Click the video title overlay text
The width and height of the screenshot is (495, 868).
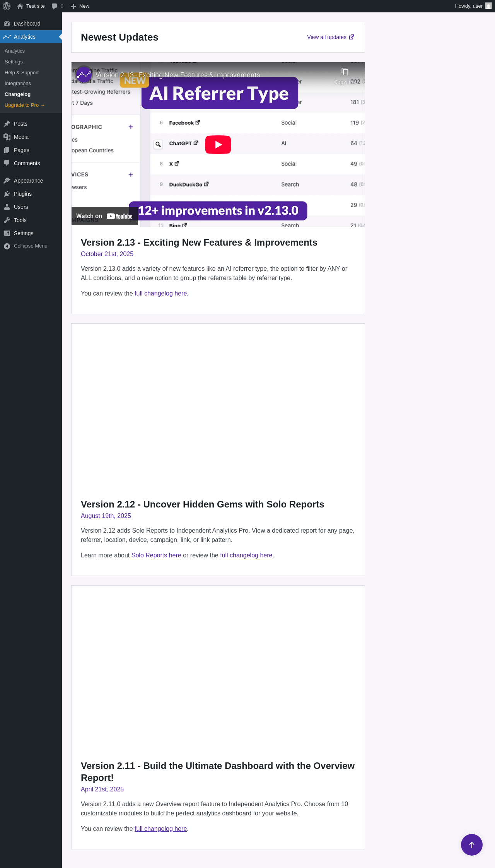click(178, 75)
